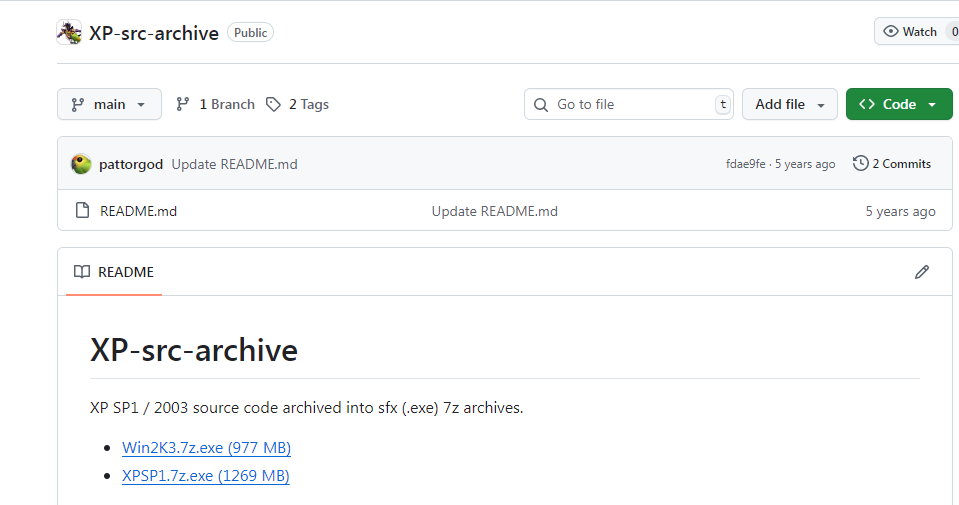The width and height of the screenshot is (959, 505).
Task: Select the README tab
Action: pos(114,272)
